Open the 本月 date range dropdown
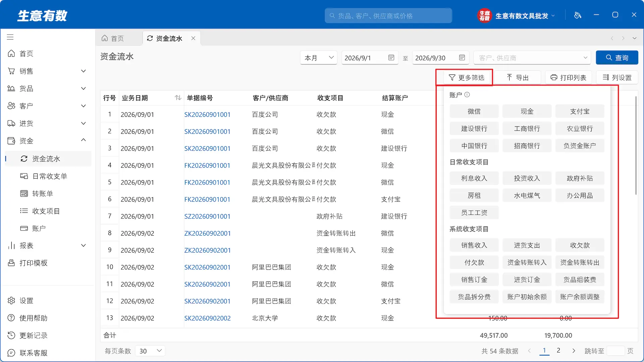644x362 pixels. 319,58
